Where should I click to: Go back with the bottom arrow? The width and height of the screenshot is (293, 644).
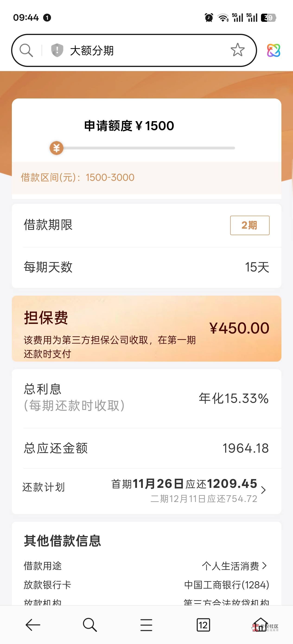[x=33, y=625]
